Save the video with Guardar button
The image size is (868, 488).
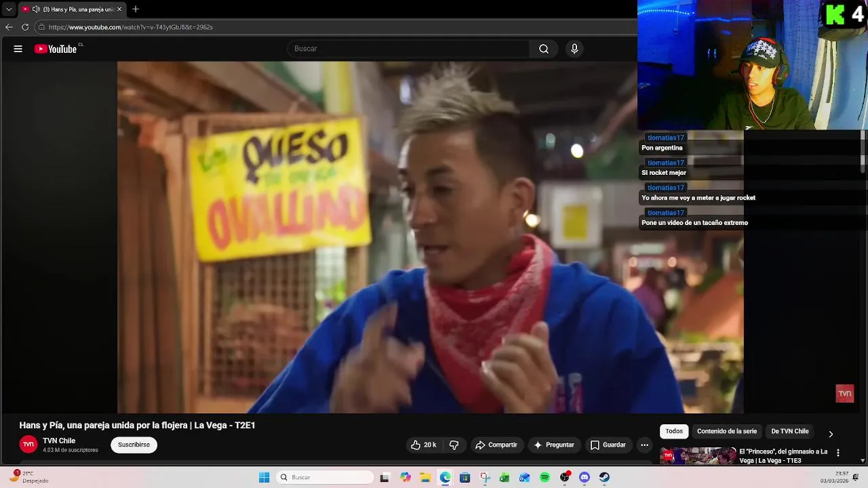click(608, 445)
